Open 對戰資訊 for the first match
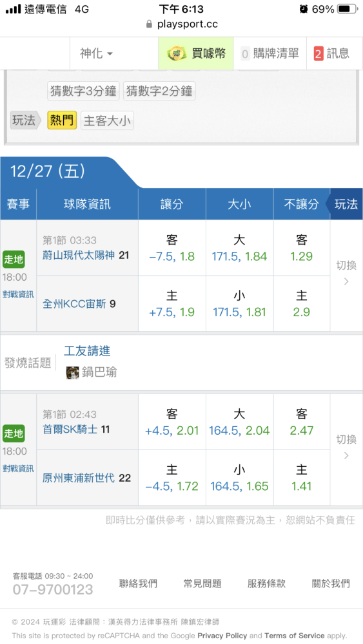 (x=18, y=294)
